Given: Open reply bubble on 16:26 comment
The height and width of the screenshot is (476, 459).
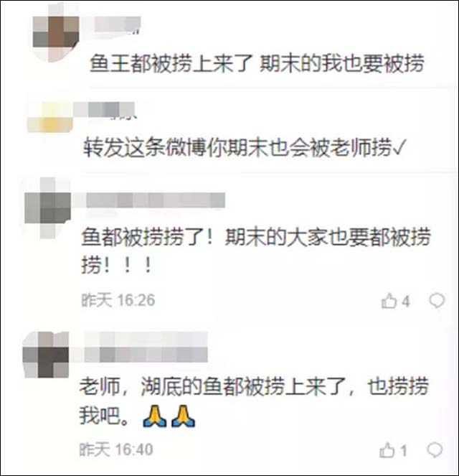Looking at the screenshot, I should (437, 301).
